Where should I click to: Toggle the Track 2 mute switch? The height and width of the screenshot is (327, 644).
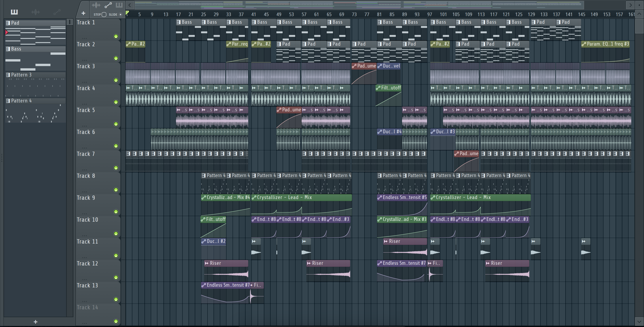point(116,58)
